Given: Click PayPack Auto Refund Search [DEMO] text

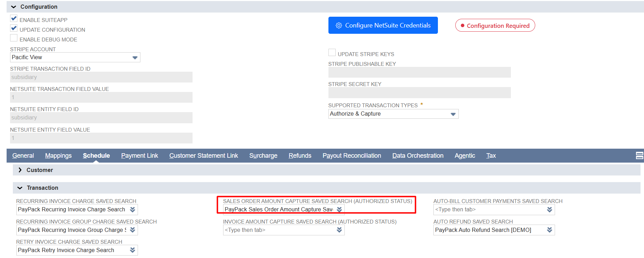Looking at the screenshot, I should 483,230.
